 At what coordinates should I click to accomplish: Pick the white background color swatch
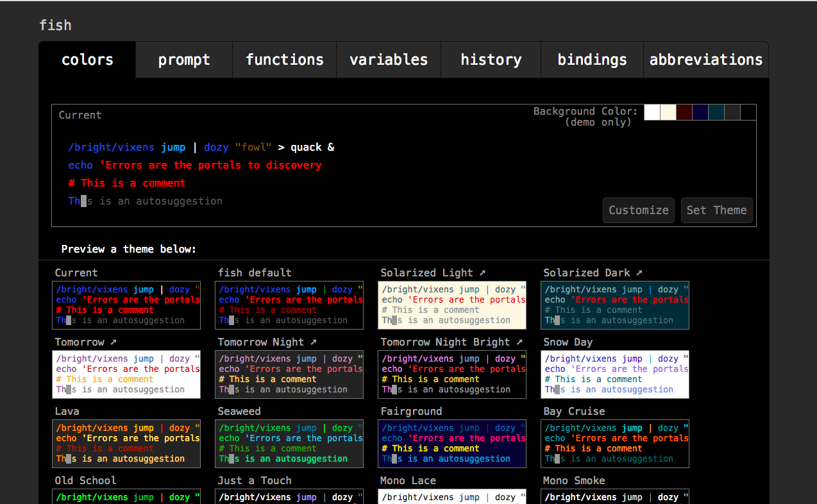tap(652, 112)
